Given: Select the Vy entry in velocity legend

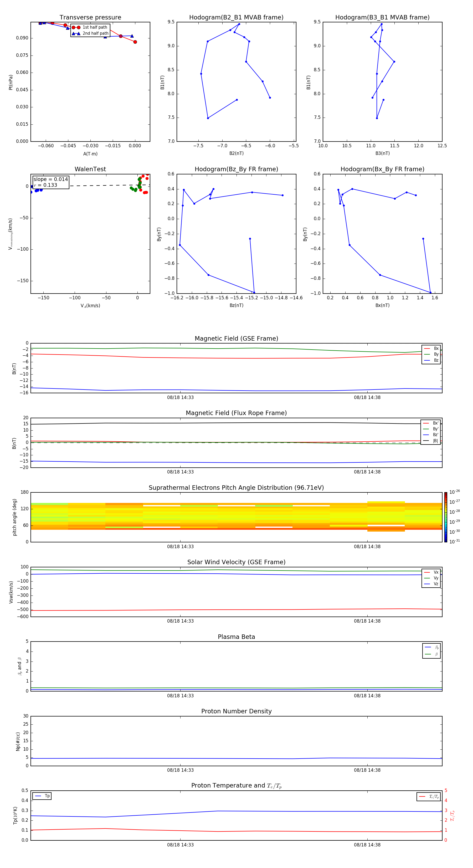Looking at the screenshot, I should 431,578.
